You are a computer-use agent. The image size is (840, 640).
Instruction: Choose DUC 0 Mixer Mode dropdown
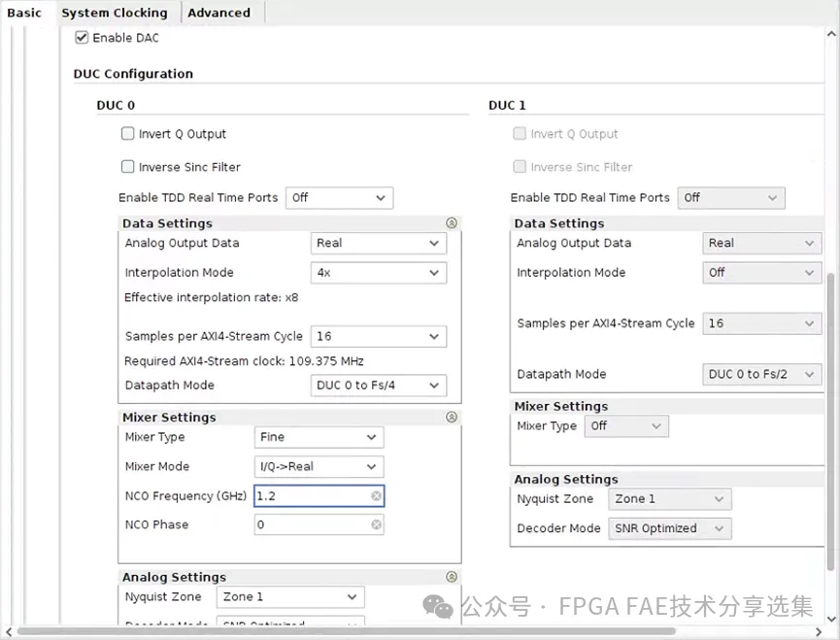(319, 467)
